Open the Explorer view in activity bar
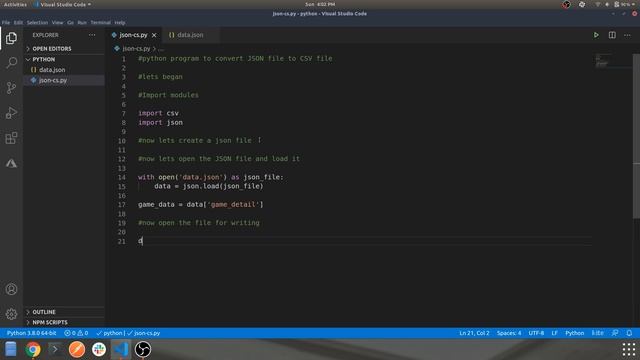This screenshot has height=360, width=640. 11,38
